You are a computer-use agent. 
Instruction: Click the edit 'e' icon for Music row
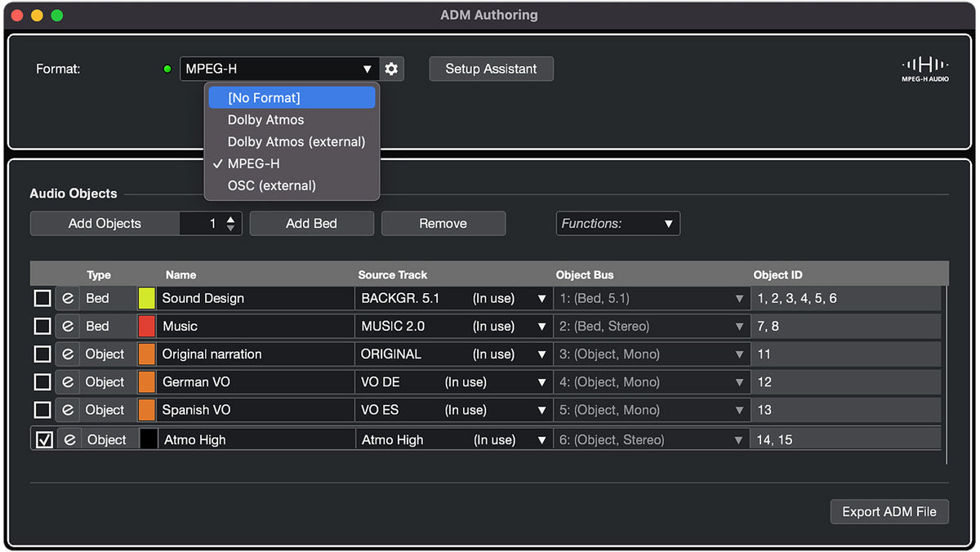coord(68,327)
